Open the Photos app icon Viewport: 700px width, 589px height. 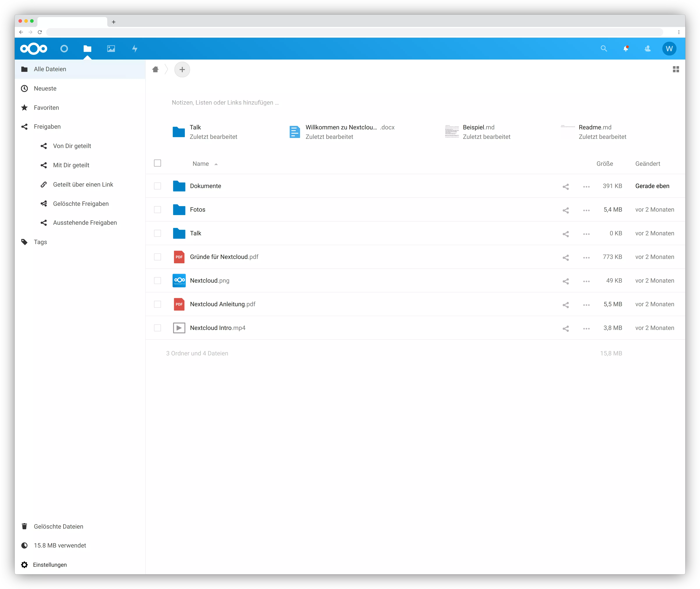point(111,49)
